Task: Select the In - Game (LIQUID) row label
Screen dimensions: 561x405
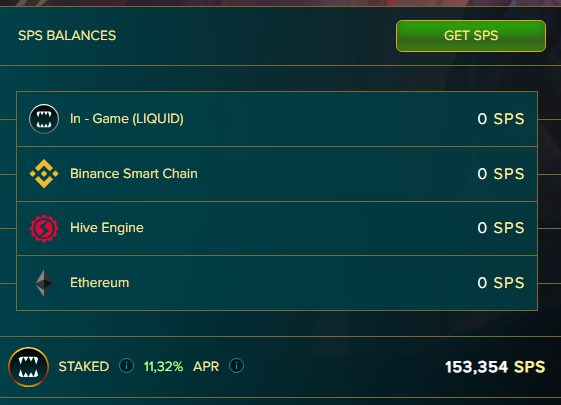Action: (x=127, y=119)
